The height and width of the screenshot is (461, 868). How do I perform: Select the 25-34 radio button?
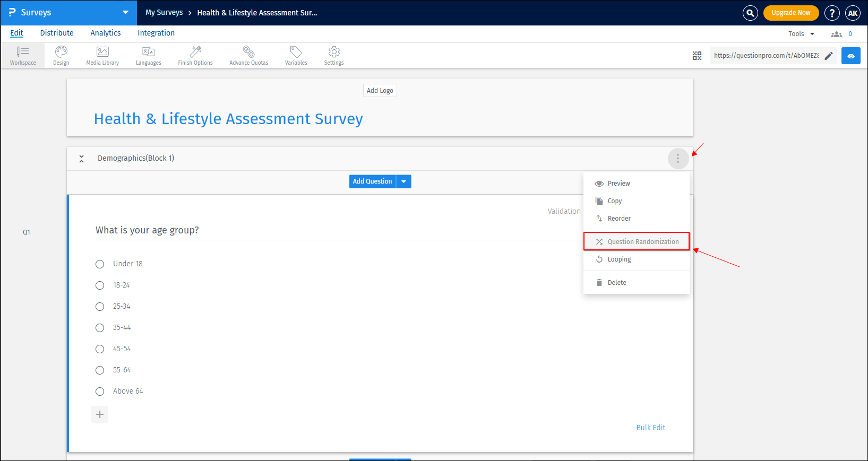click(x=100, y=307)
